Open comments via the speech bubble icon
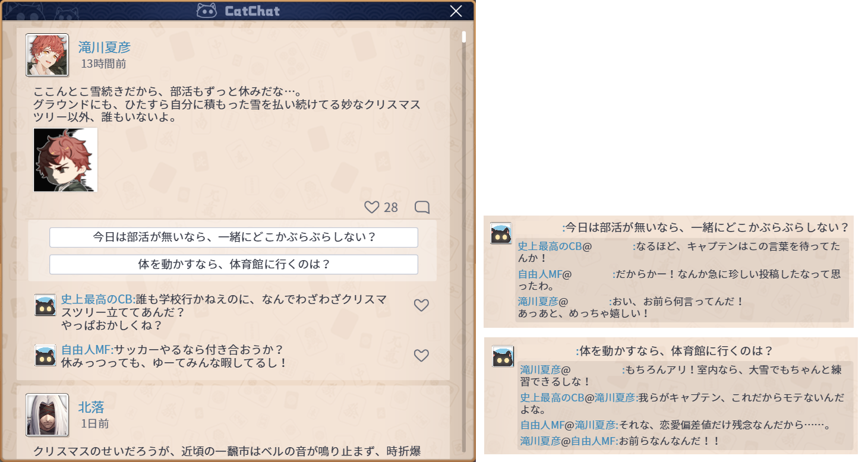The height and width of the screenshot is (462, 868). 422,207
